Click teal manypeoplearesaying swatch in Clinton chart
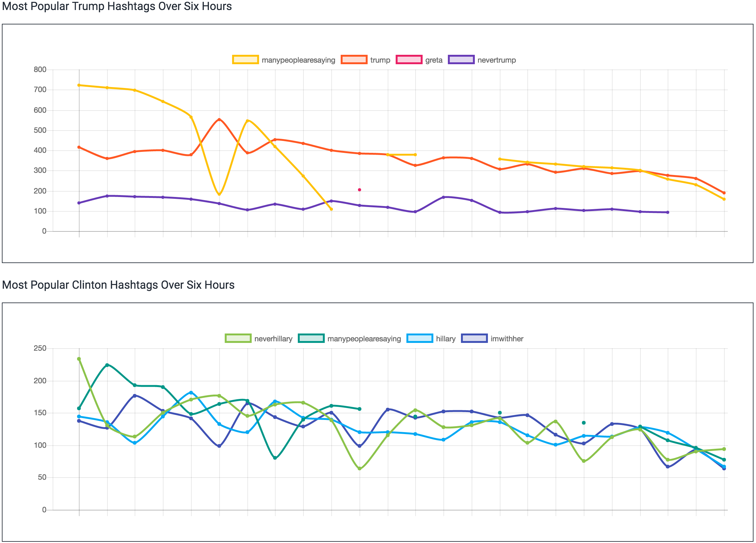The width and height of the screenshot is (756, 543). (x=311, y=338)
